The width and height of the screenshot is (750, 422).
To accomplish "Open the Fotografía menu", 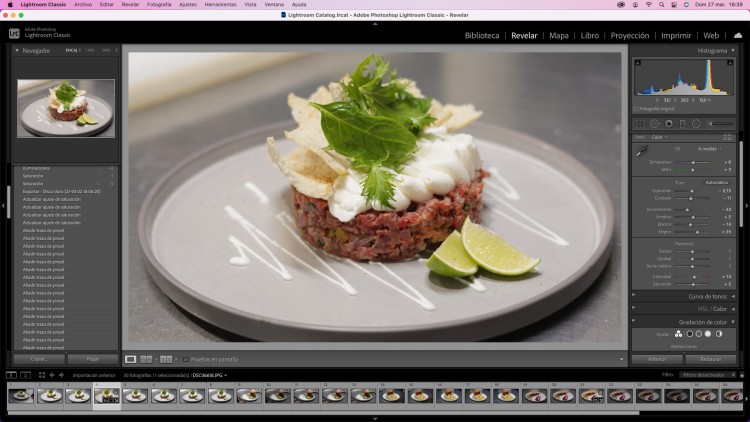I will click(x=159, y=4).
